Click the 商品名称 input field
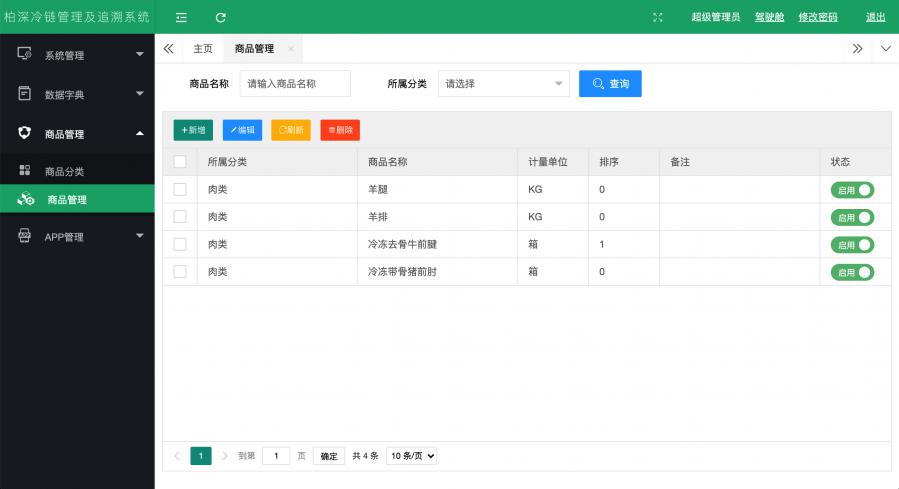Image resolution: width=899 pixels, height=489 pixels. tap(295, 84)
